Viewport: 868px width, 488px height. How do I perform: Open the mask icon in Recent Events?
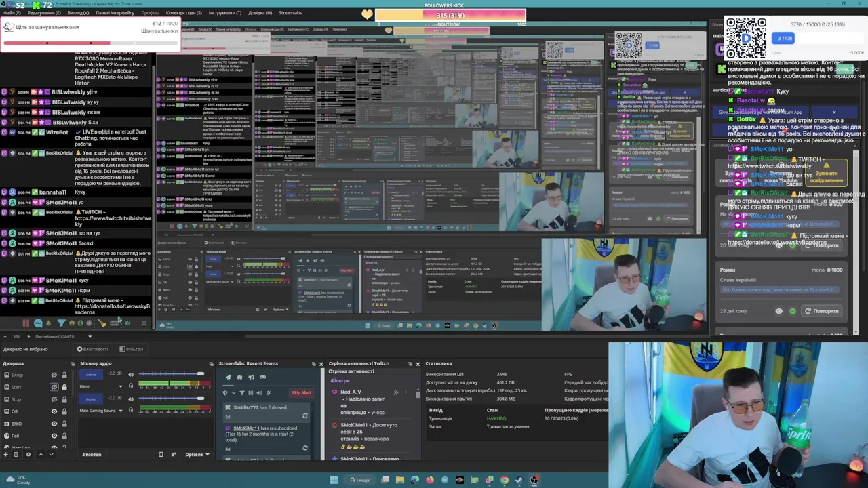(x=262, y=378)
